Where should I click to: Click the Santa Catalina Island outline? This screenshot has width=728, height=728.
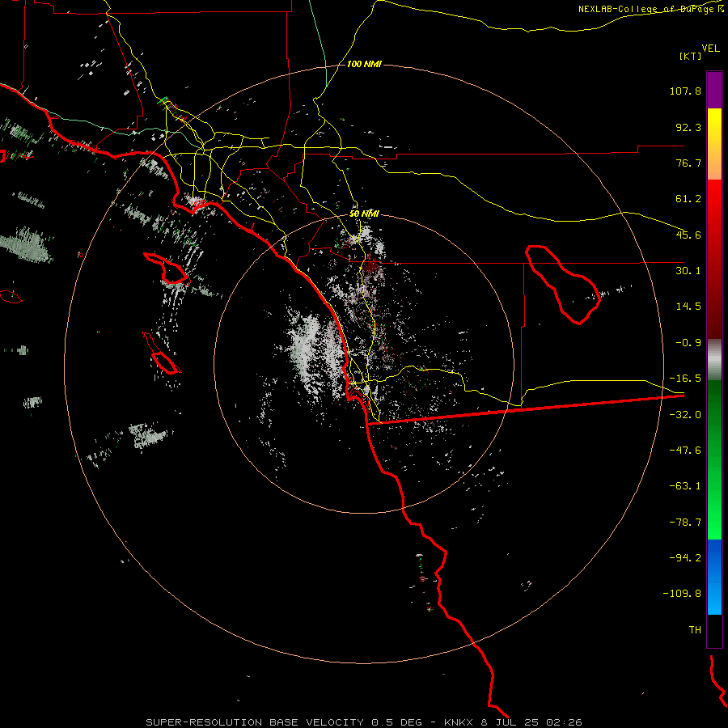click(167, 268)
